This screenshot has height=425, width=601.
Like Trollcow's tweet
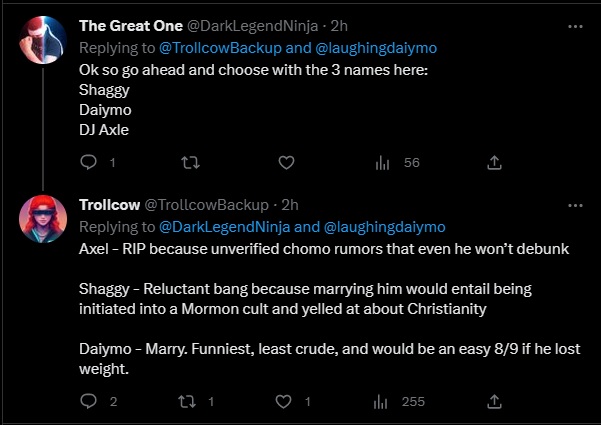(x=286, y=402)
